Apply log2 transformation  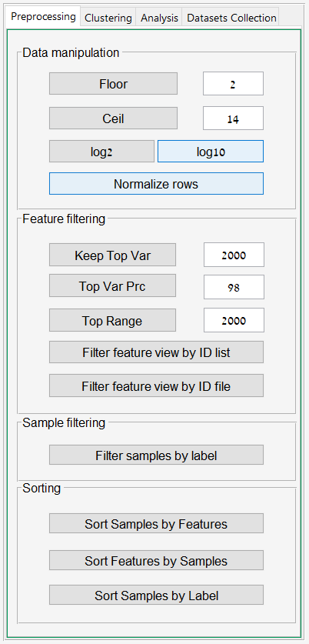101,152
